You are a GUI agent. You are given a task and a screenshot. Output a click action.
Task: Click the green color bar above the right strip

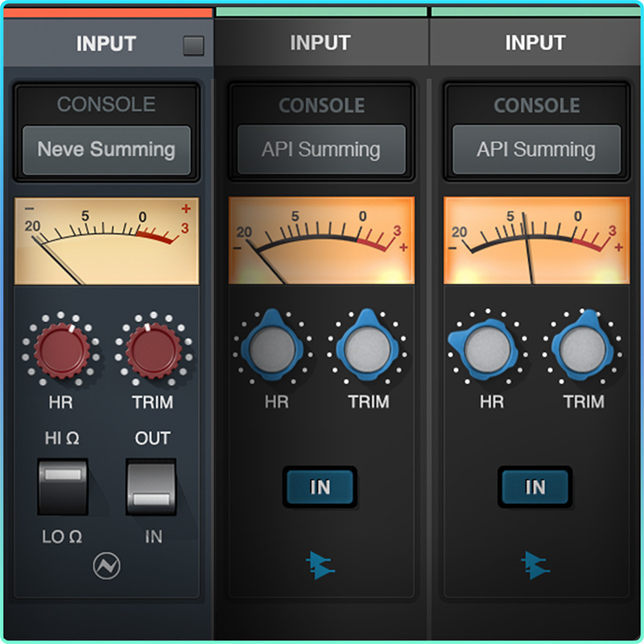click(x=535, y=12)
